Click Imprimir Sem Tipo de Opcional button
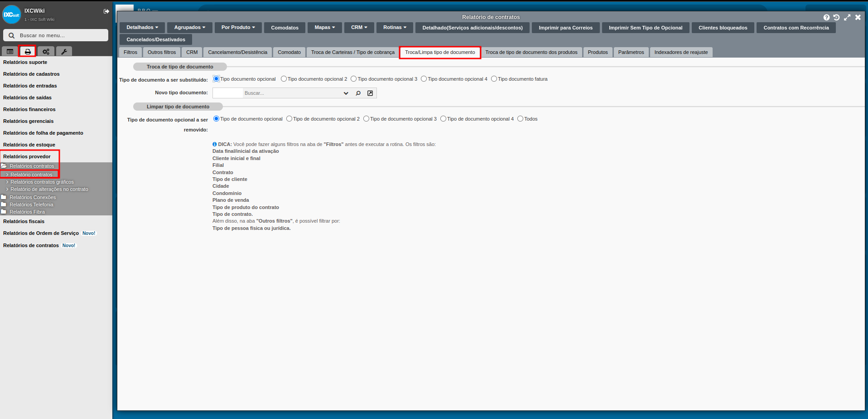Image resolution: width=868 pixels, height=419 pixels. (x=646, y=28)
